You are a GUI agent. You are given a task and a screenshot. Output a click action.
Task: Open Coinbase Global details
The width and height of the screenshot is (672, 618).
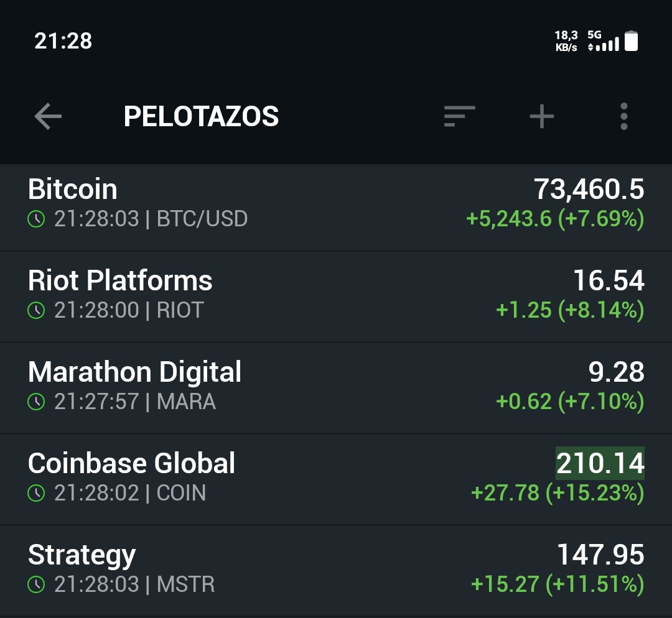pyautogui.click(x=132, y=463)
